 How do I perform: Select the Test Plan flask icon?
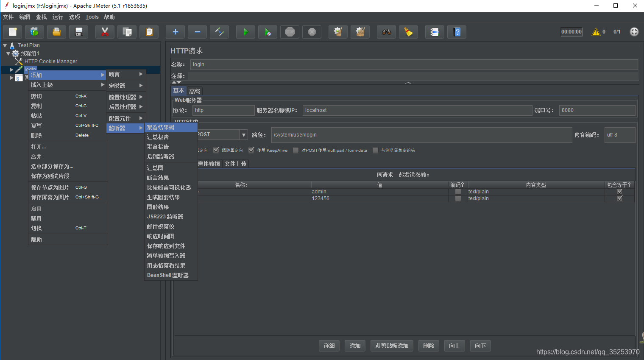pyautogui.click(x=12, y=45)
